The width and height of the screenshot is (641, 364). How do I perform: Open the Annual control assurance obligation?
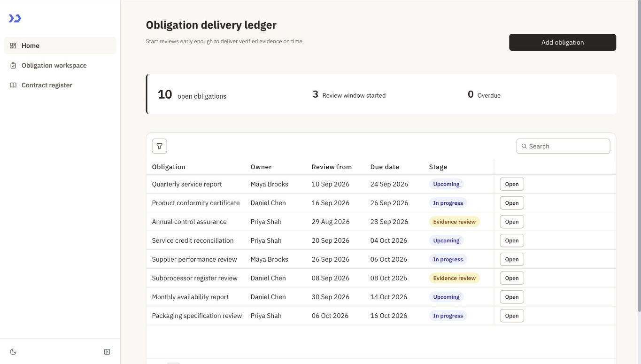[512, 222]
